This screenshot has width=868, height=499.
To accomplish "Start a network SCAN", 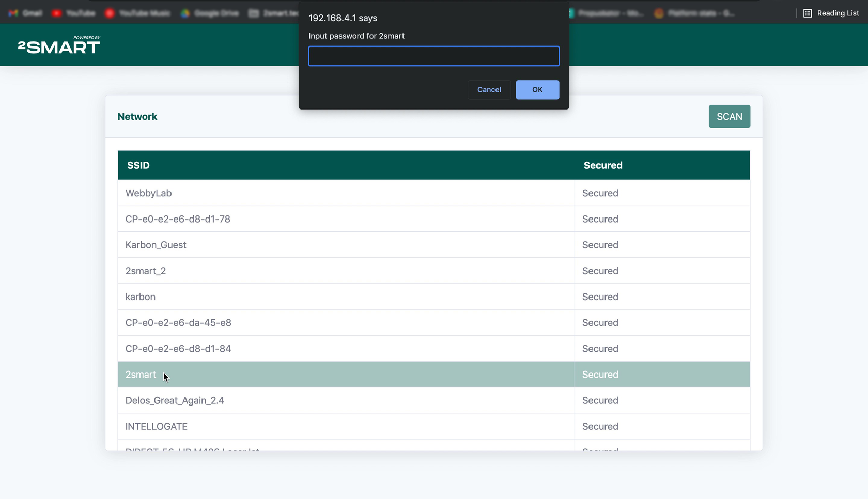I will (729, 116).
